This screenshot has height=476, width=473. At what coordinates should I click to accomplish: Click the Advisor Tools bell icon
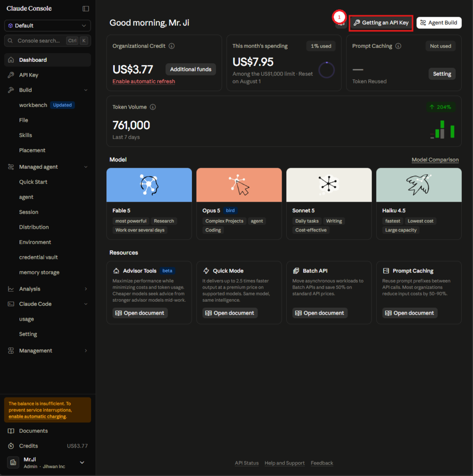coord(116,271)
